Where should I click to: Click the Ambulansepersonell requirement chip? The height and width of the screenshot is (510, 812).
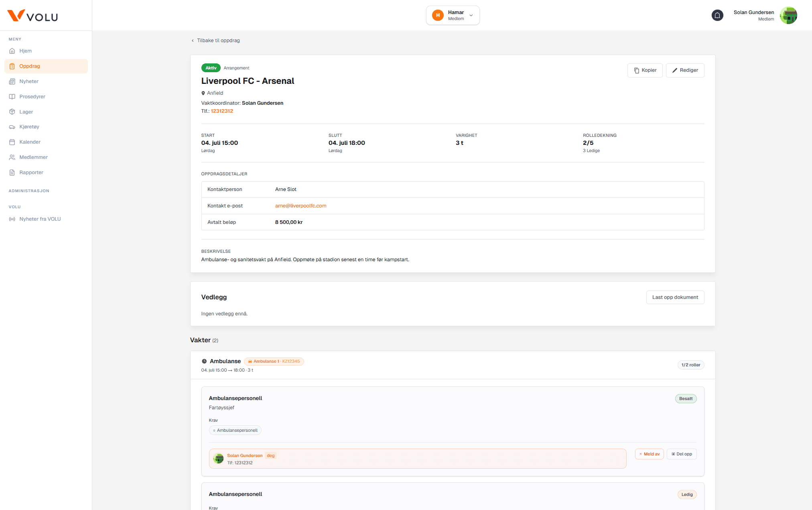(235, 431)
